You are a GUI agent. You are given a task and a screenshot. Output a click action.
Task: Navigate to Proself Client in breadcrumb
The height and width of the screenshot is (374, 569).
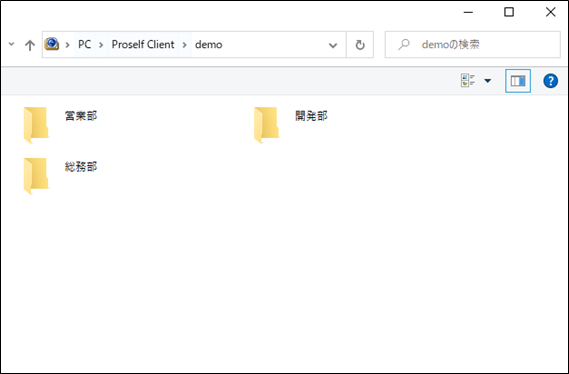click(143, 44)
